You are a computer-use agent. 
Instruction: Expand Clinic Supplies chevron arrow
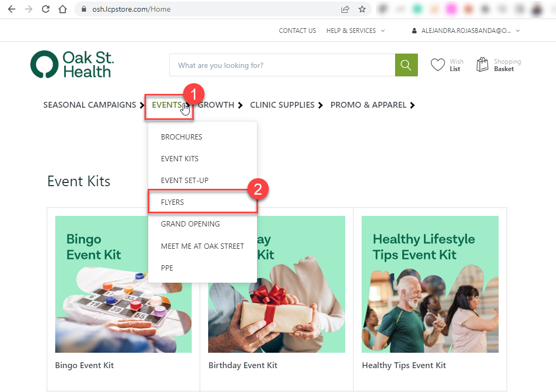321,105
